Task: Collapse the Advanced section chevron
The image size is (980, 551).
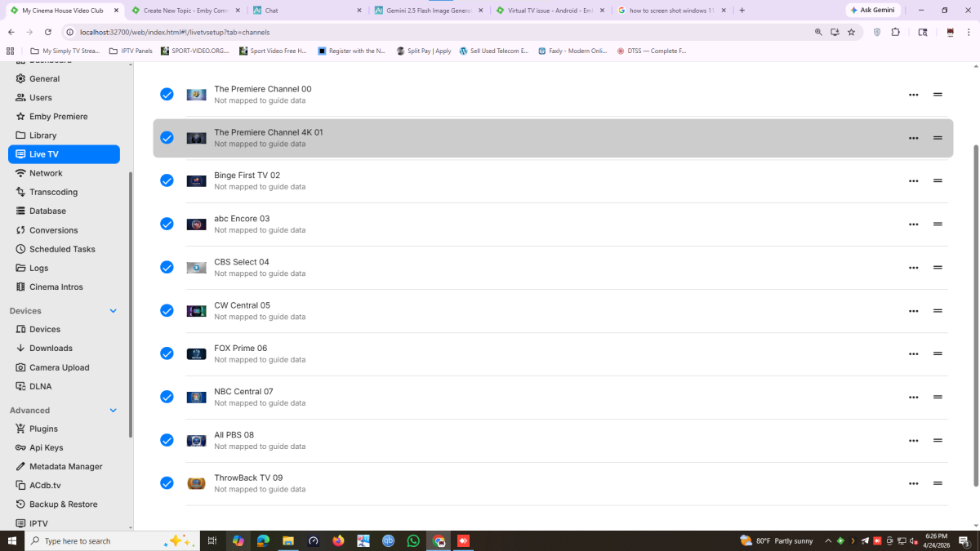Action: 113,411
